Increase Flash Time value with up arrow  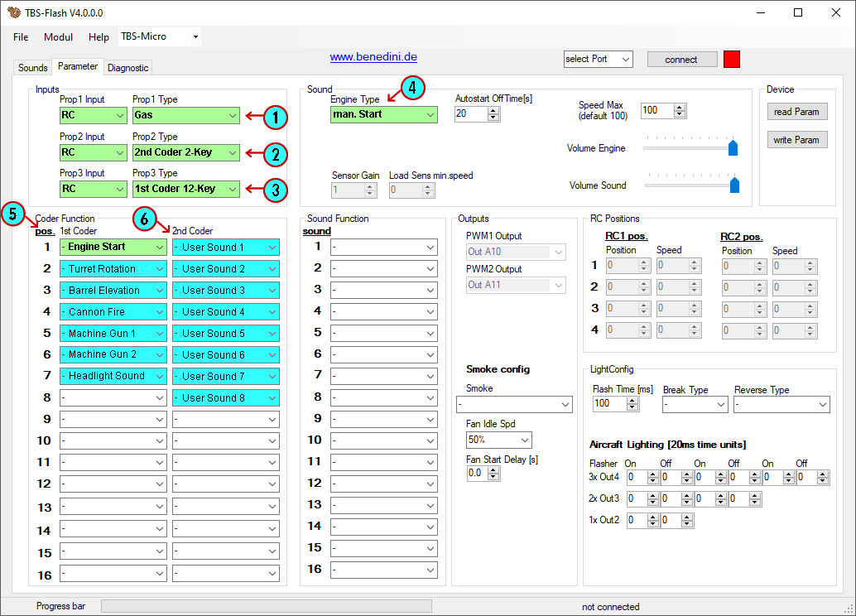632,400
